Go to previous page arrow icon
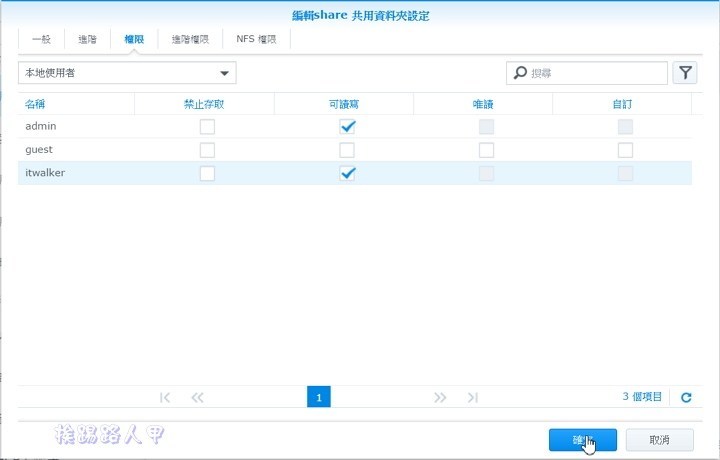 click(x=197, y=397)
